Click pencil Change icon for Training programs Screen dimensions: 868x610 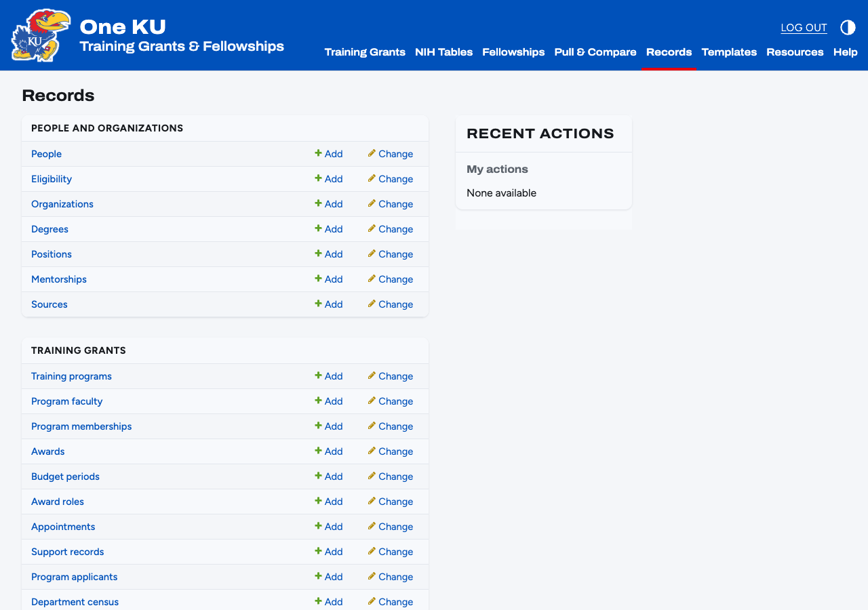click(372, 375)
